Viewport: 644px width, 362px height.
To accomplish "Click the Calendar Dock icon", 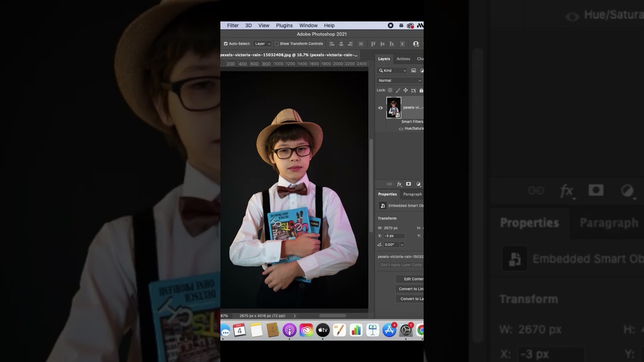I will click(x=239, y=330).
